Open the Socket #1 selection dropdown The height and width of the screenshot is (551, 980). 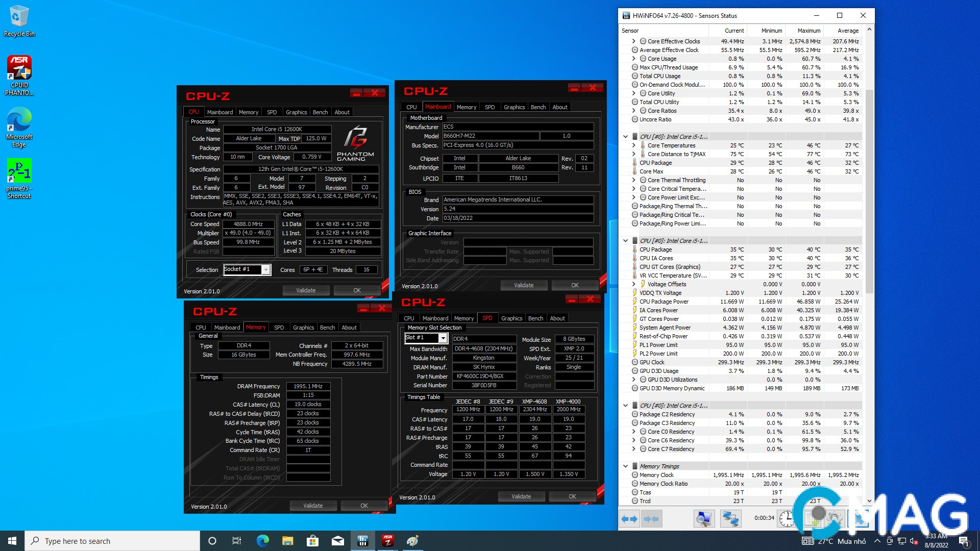tap(266, 270)
